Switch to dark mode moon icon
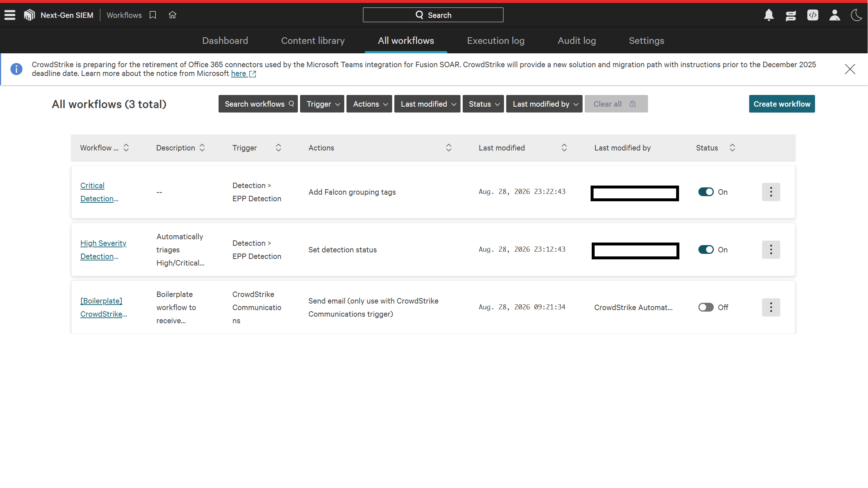The height and width of the screenshot is (488, 868). pyautogui.click(x=857, y=15)
